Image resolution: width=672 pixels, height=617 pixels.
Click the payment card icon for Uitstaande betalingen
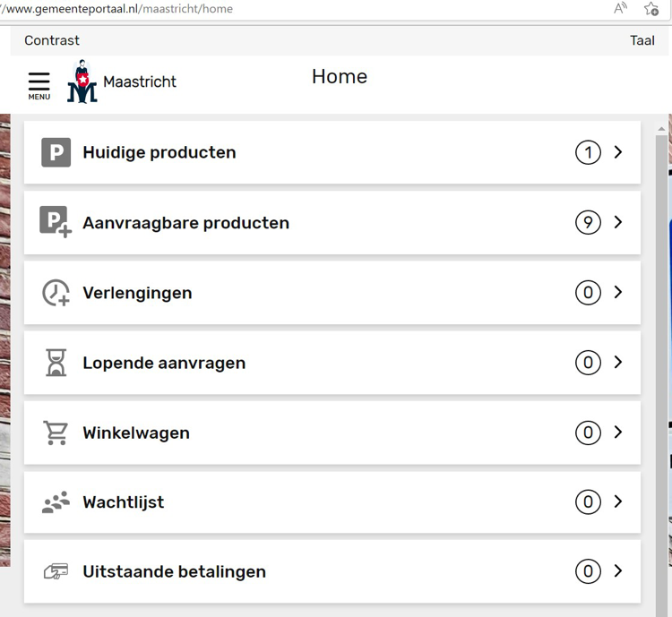pyautogui.click(x=56, y=571)
